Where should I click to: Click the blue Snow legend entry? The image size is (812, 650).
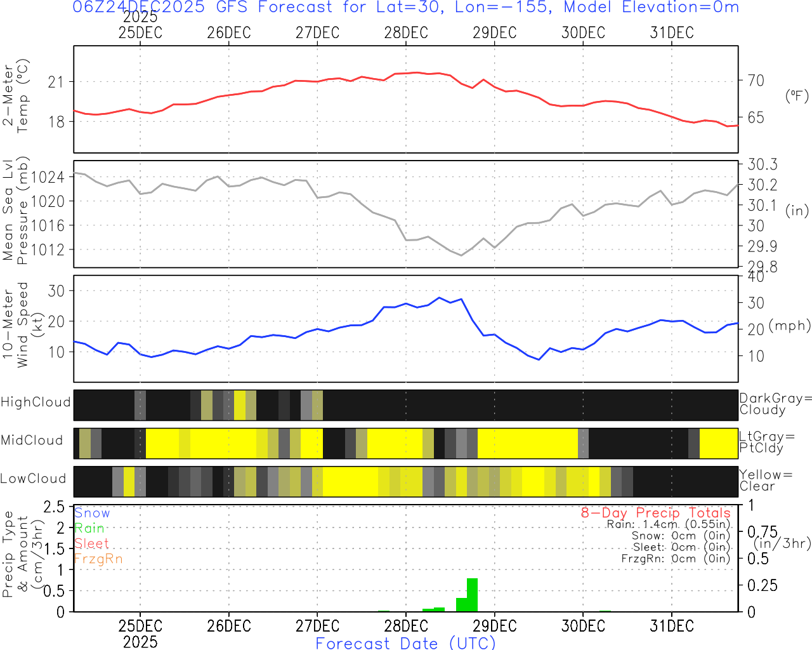(92, 513)
